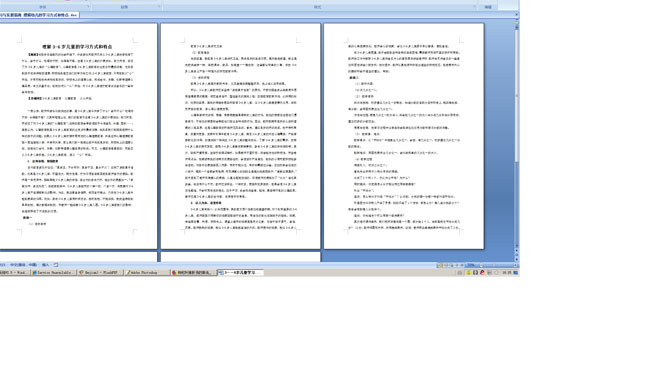Viewport: 670px width, 367px height.
Task: Click the zoom percentage level button
Action: point(471,265)
